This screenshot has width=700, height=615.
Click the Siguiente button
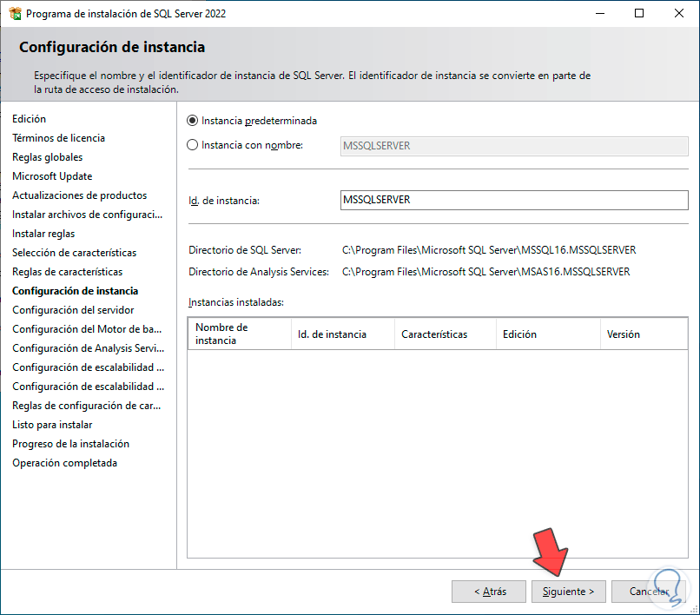[568, 592]
